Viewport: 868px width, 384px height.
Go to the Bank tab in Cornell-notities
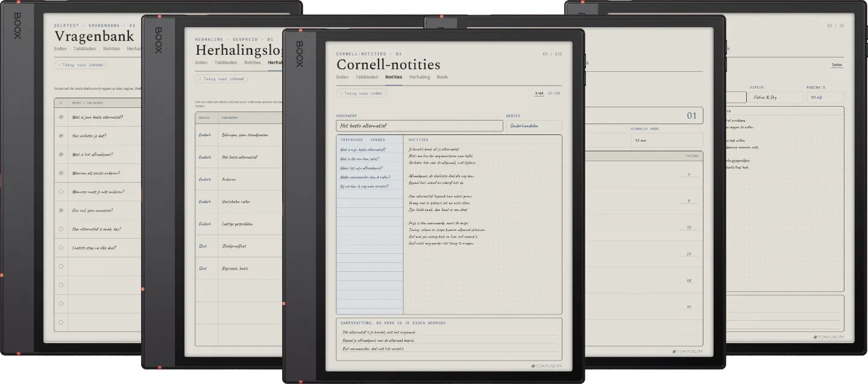click(442, 77)
